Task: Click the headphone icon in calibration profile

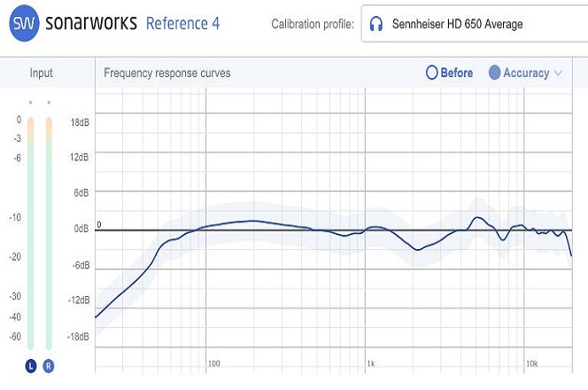Action: tap(376, 24)
